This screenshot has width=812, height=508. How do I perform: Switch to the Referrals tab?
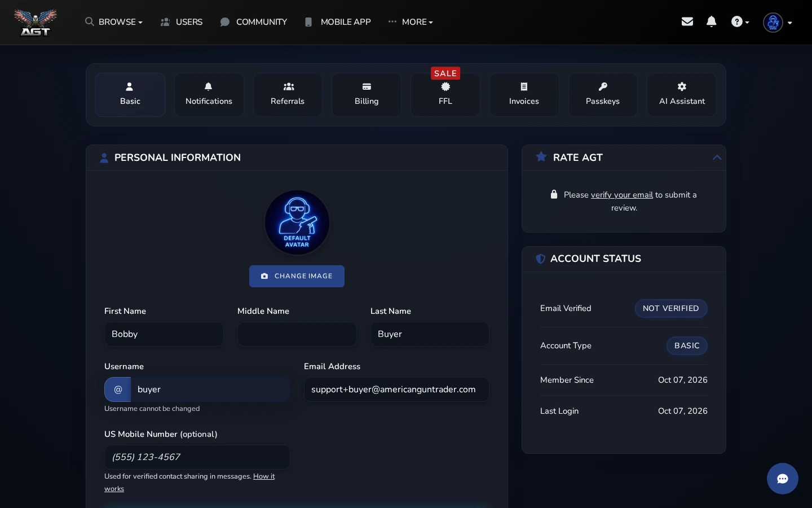(x=288, y=95)
